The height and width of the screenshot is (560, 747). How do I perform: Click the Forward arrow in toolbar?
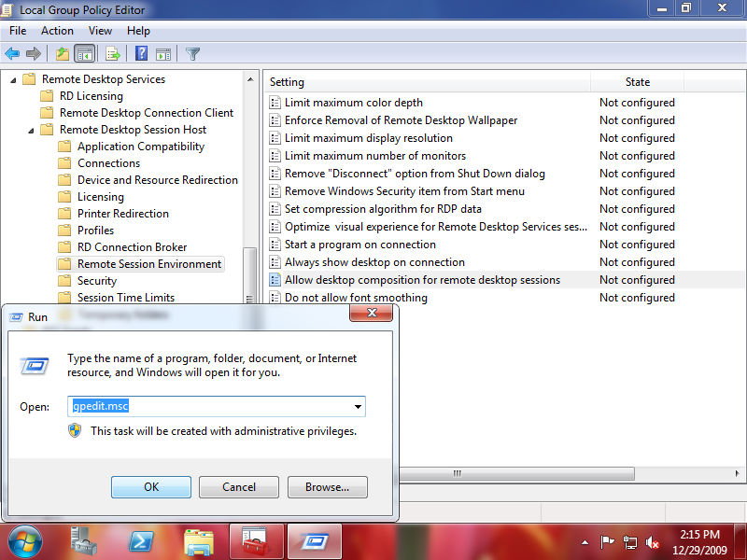point(34,54)
